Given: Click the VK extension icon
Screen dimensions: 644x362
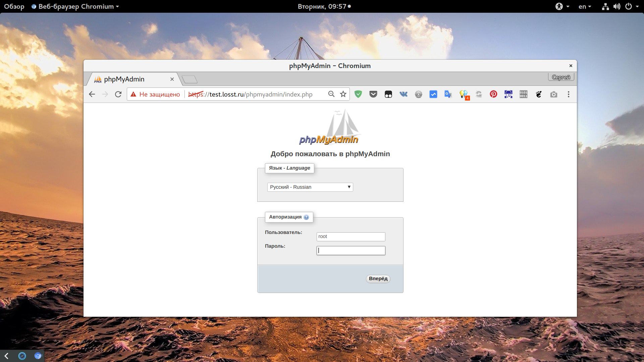Looking at the screenshot, I should 404,94.
